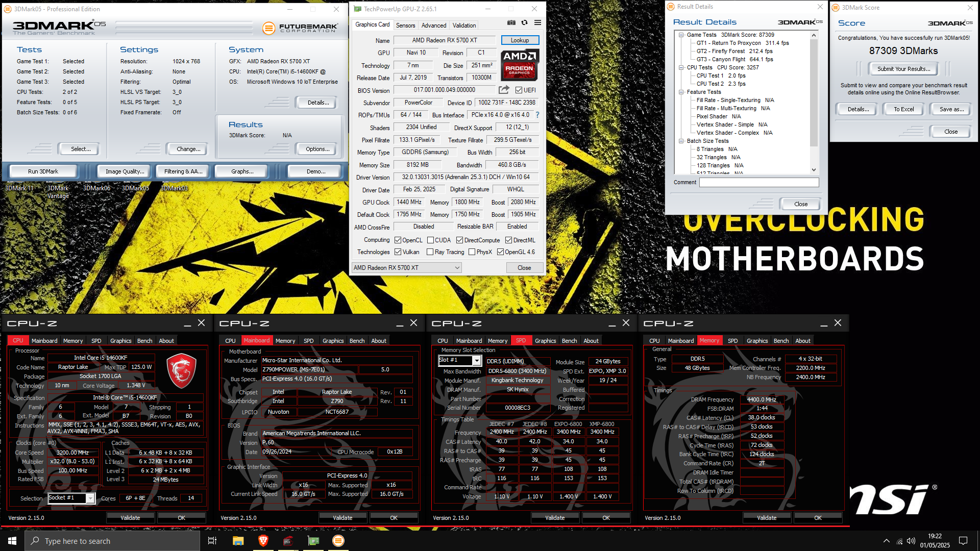980x551 pixels.
Task: Select the 3DMark03 desktop shortcut
Action: click(174, 188)
